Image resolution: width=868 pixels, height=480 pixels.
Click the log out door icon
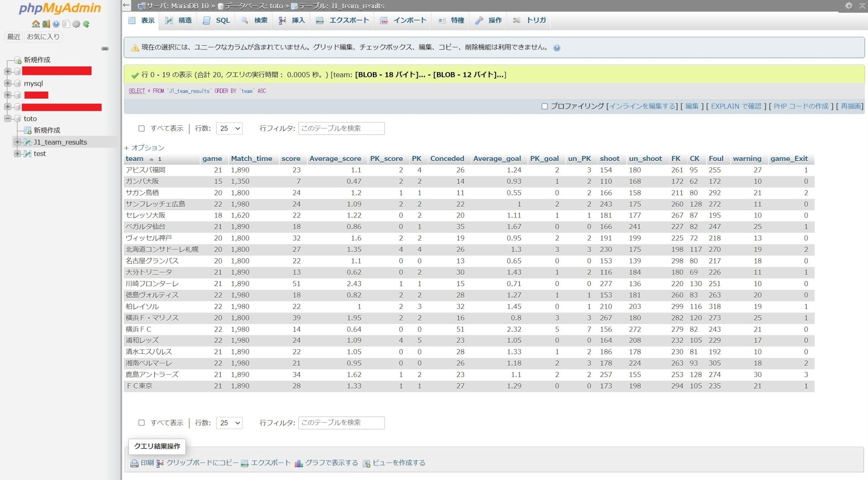(46, 24)
